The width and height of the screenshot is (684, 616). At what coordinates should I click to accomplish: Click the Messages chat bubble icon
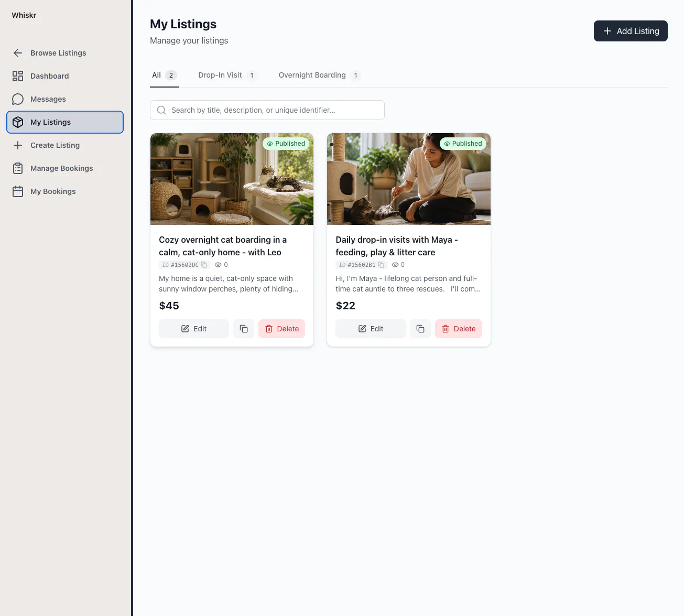(18, 99)
